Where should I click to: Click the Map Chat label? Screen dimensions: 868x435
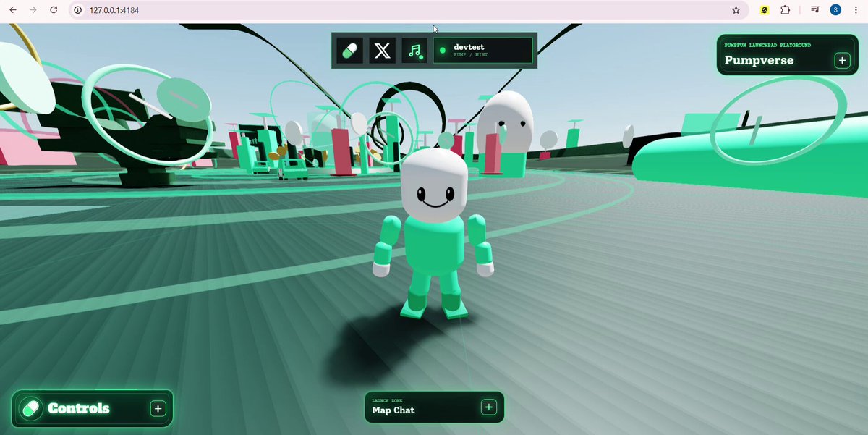pos(393,410)
